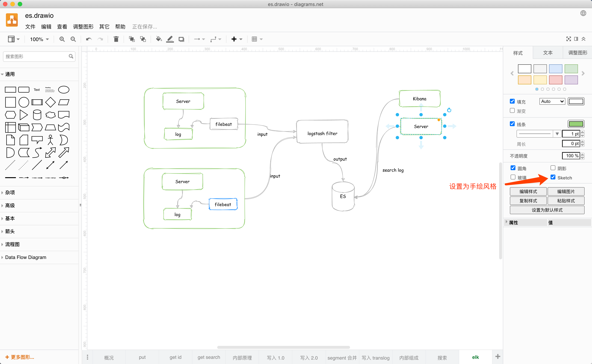Select the cylinder shape in the shape palette
Screen dimensions: 592x364
(x=37, y=115)
